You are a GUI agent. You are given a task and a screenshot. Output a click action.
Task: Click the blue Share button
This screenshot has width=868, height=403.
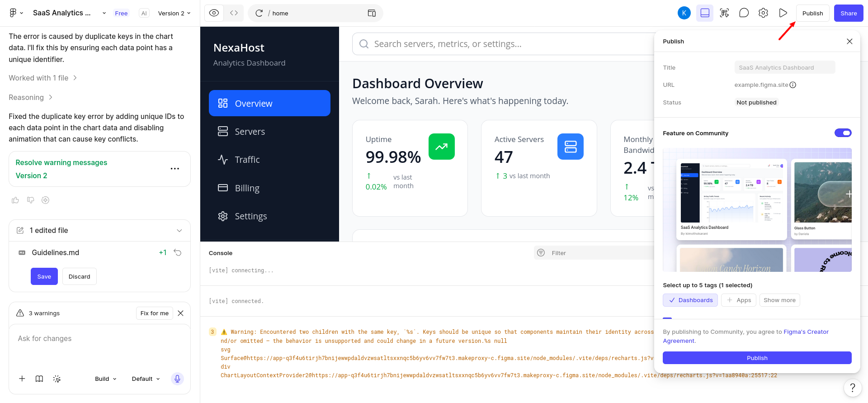tap(849, 13)
